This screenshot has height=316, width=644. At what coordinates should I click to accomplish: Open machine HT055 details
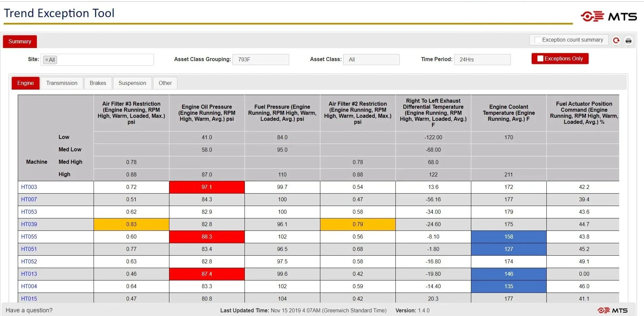click(x=29, y=236)
